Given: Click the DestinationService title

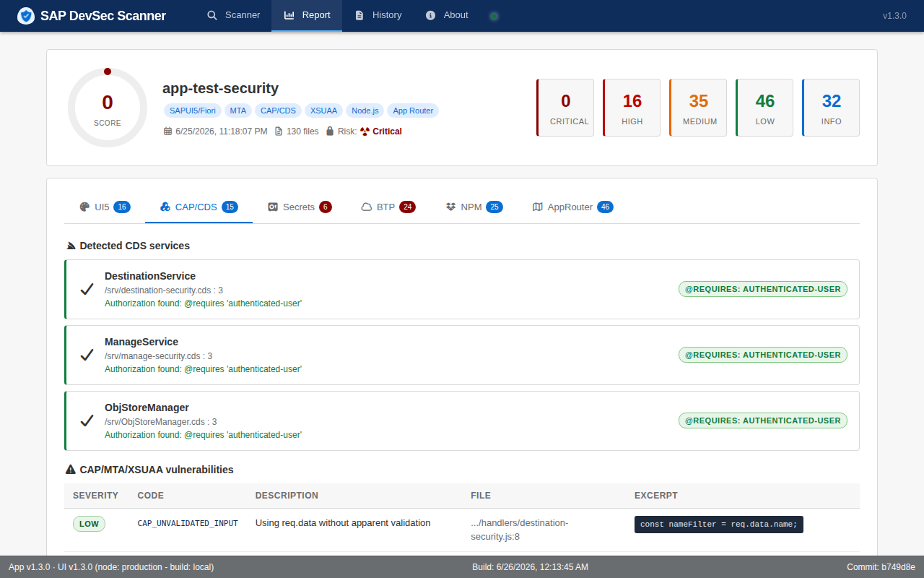Looking at the screenshot, I should (150, 276).
